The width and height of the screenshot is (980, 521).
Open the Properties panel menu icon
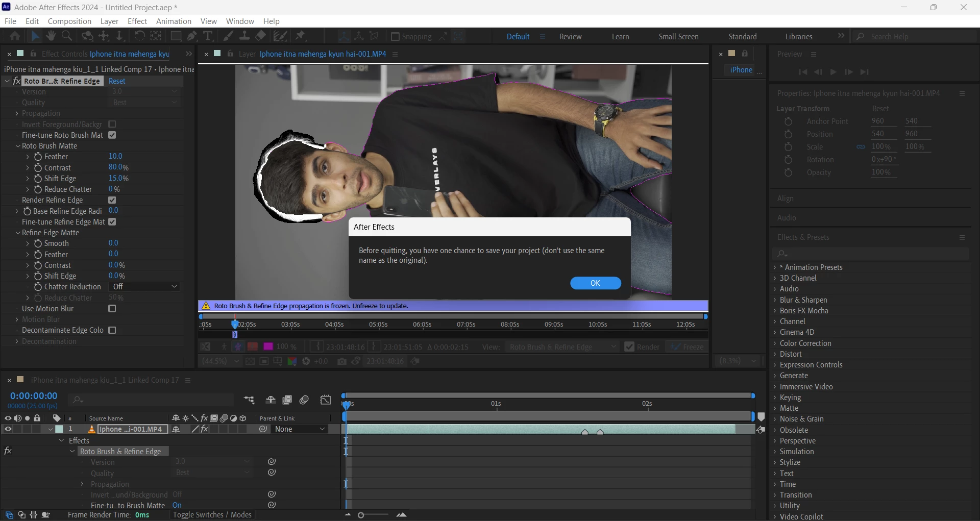962,94
